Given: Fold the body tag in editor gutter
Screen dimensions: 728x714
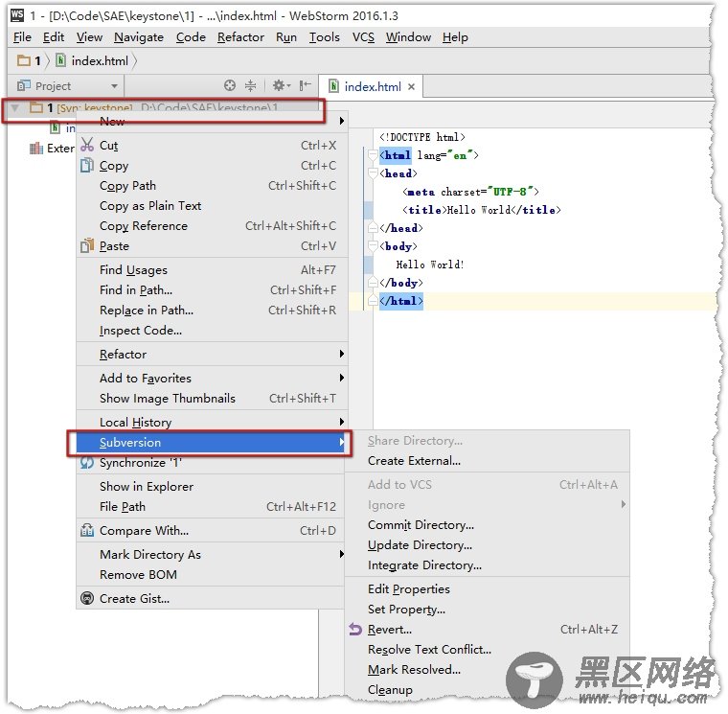Looking at the screenshot, I should (373, 246).
